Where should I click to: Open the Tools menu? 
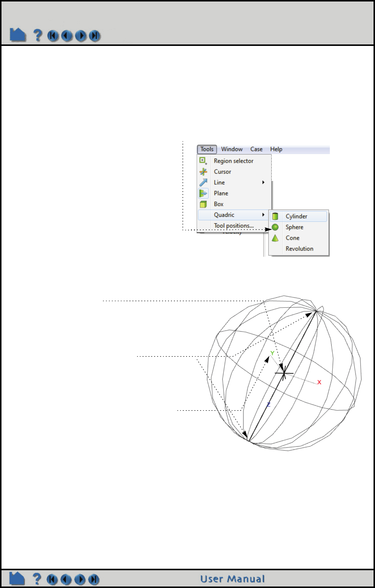point(207,149)
